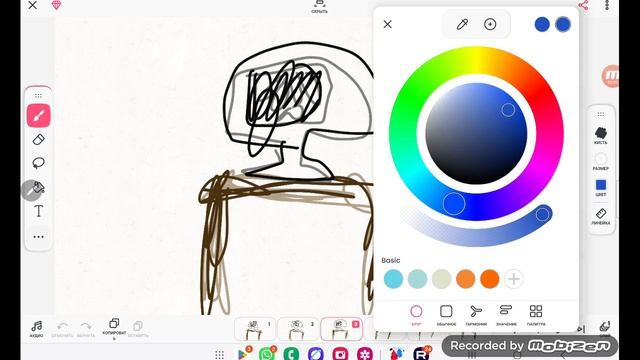The height and width of the screenshot is (360, 640).
Task: Pick the beige Basic swatch
Action: 442,279
